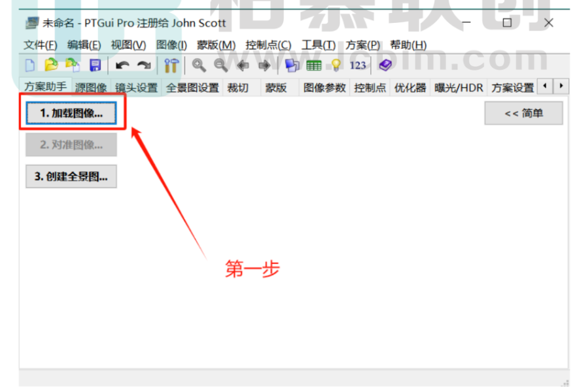Minimize the PTGui window
This screenshot has height=392, width=575.
point(466,23)
